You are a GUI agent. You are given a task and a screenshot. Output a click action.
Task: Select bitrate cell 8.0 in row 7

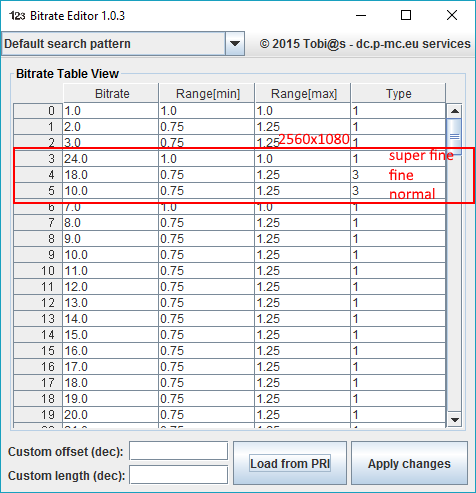pyautogui.click(x=111, y=223)
